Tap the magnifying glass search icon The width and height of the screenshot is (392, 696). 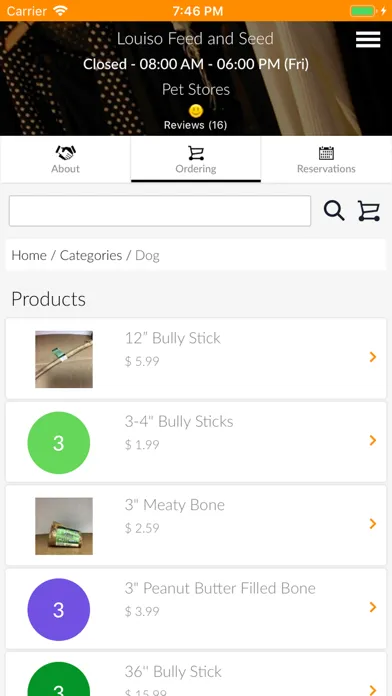point(334,210)
